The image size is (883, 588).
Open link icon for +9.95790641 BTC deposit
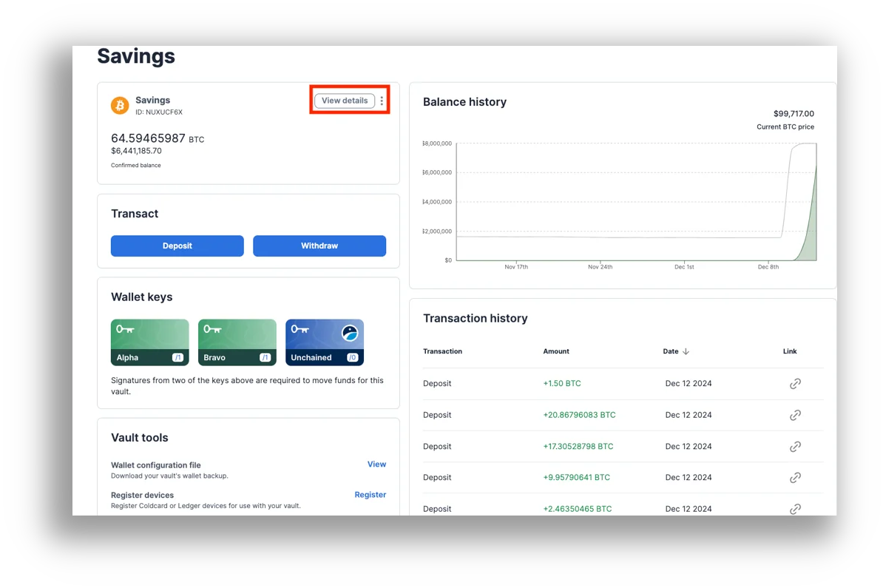[795, 478]
